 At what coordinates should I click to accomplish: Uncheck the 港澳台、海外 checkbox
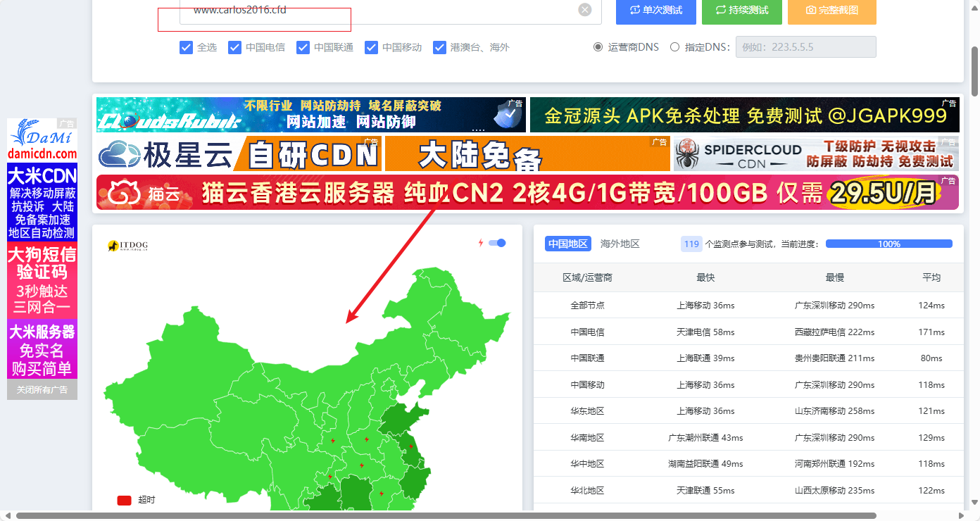coord(439,47)
